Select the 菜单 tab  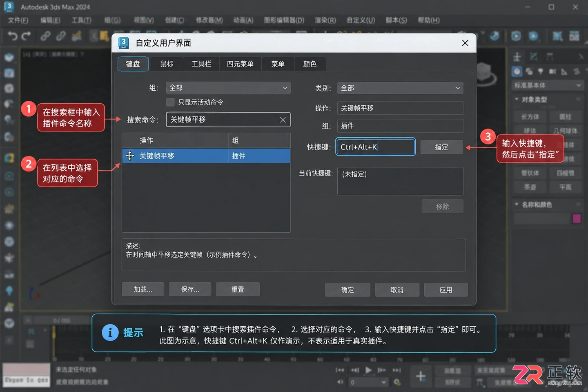click(x=278, y=64)
